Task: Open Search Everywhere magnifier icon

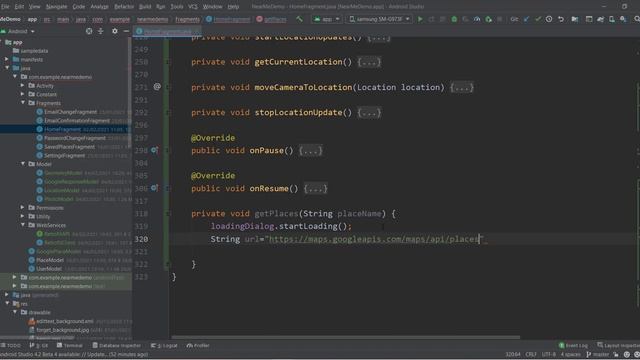Action: click(x=636, y=19)
